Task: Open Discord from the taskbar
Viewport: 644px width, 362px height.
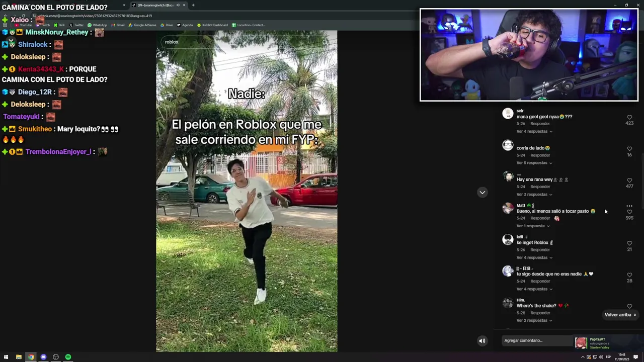Action: (x=43, y=357)
